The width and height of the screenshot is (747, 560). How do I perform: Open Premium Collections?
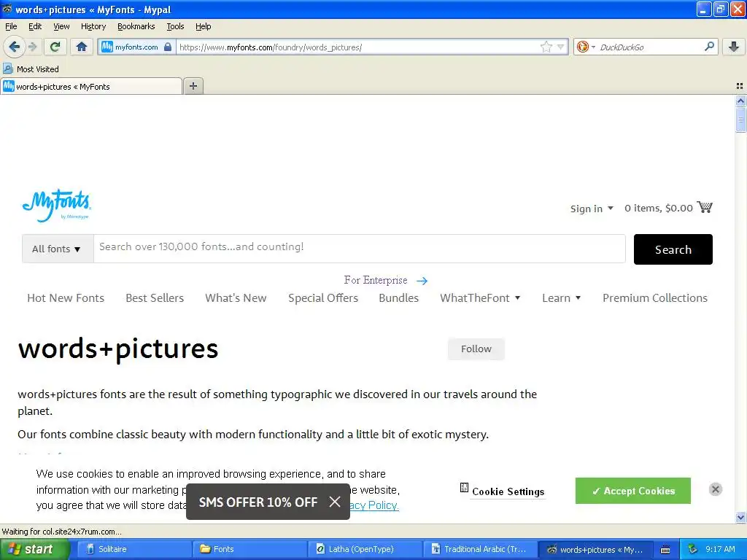(655, 298)
